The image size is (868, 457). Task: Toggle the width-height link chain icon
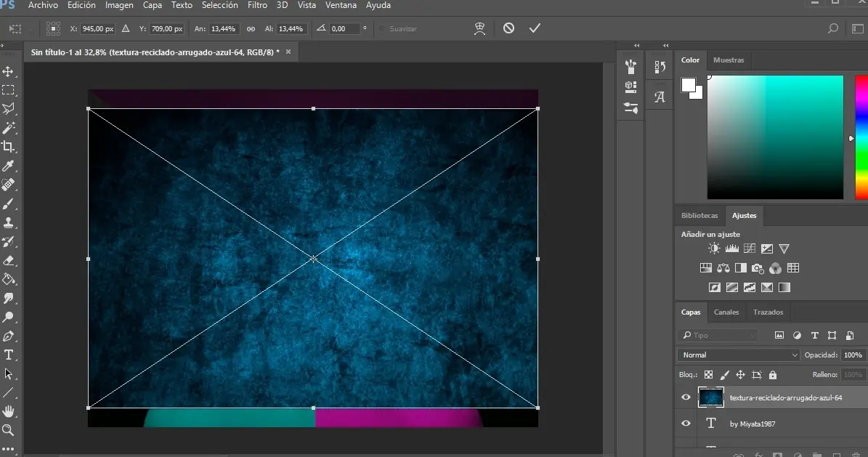point(251,29)
